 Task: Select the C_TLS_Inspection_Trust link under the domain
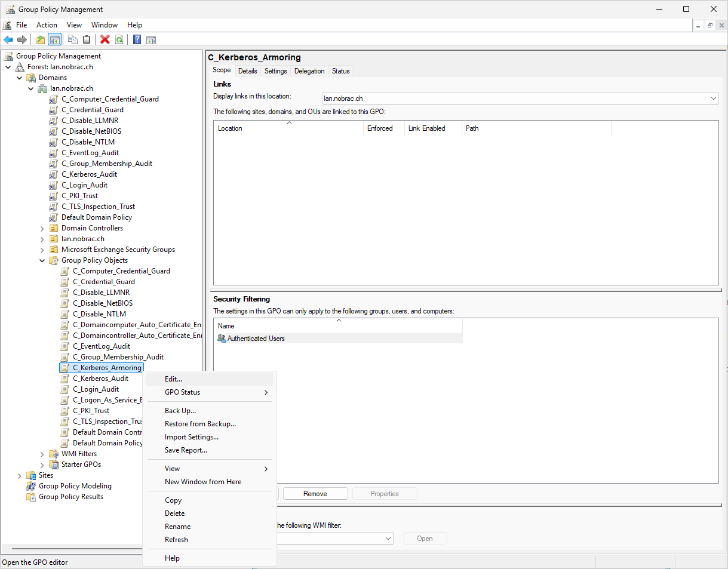pos(99,207)
